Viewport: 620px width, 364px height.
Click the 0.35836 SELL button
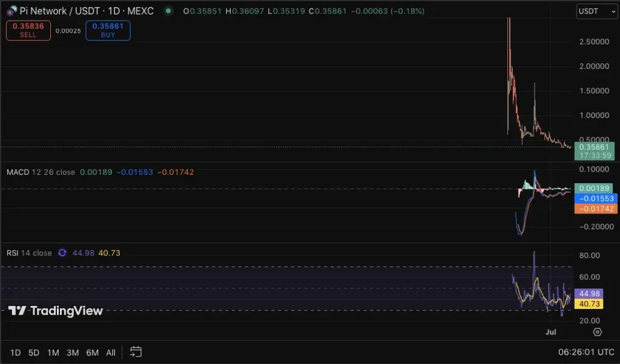pyautogui.click(x=28, y=31)
